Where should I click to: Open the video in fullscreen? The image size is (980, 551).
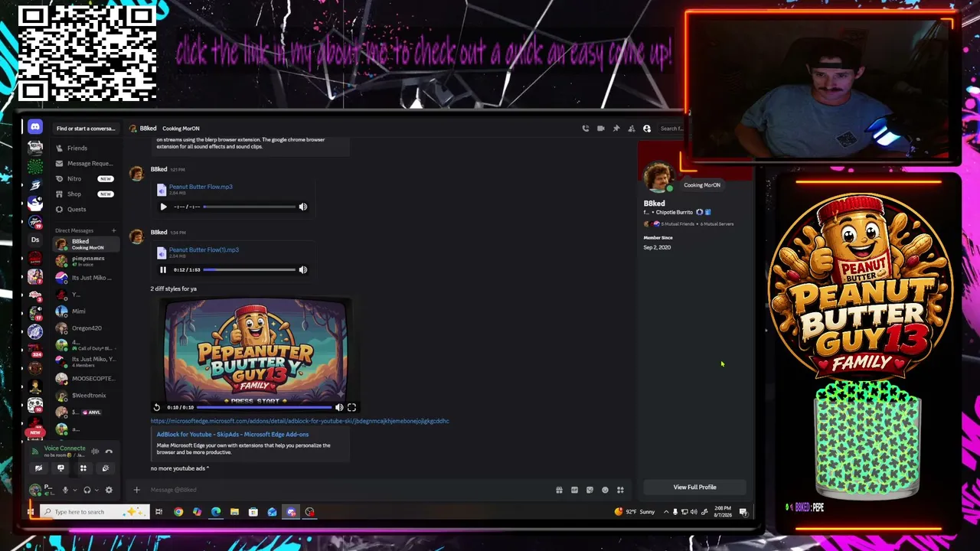[351, 408]
